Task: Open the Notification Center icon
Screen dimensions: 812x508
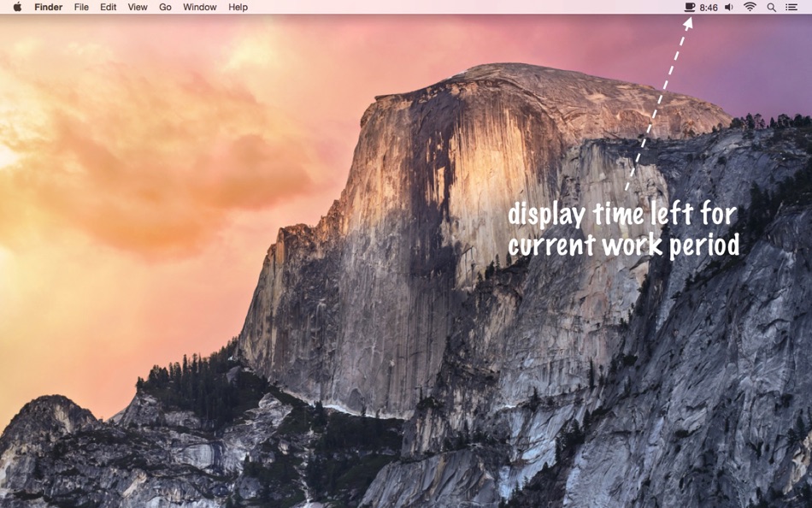Action: 791,7
